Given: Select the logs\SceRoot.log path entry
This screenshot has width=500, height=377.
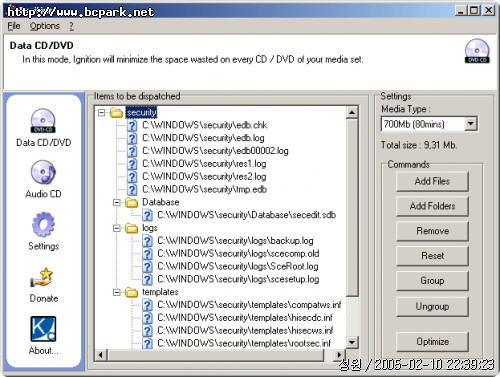Looking at the screenshot, I should 238,266.
